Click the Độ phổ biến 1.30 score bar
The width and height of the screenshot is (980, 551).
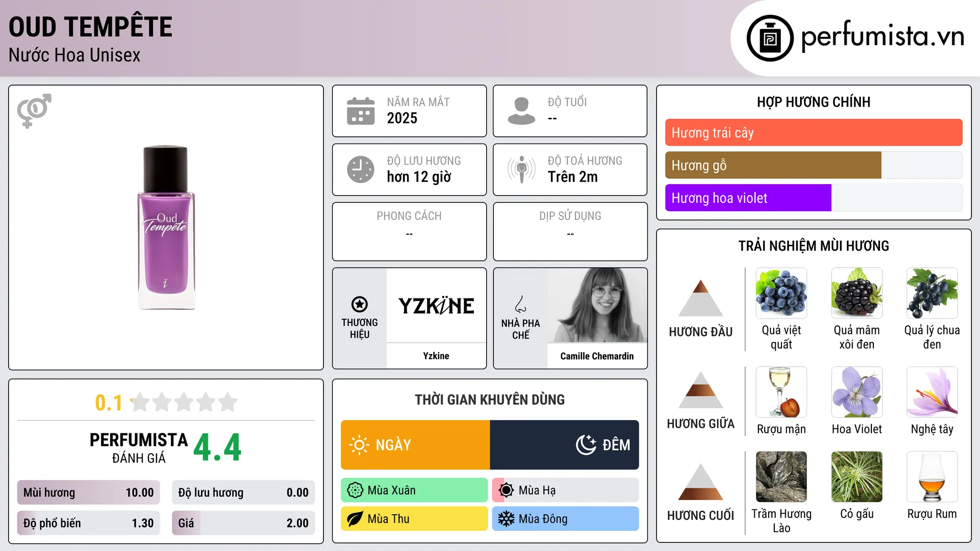click(x=89, y=523)
